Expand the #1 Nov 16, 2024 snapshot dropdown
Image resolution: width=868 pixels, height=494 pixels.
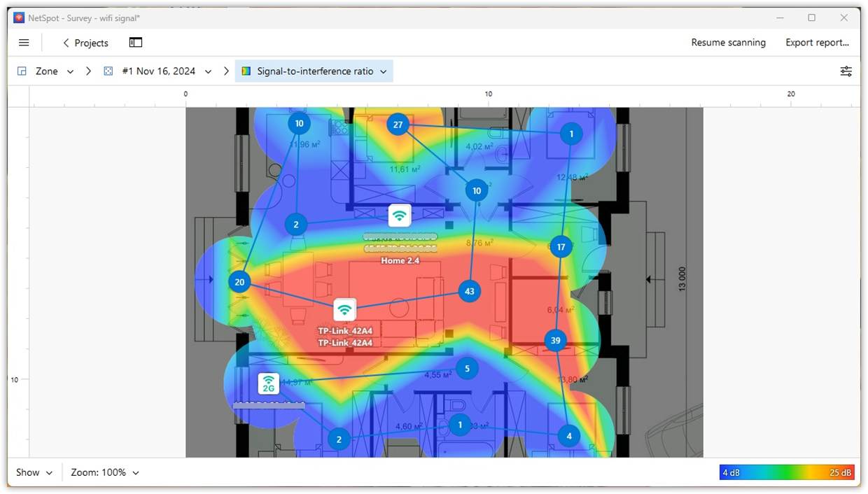point(208,71)
